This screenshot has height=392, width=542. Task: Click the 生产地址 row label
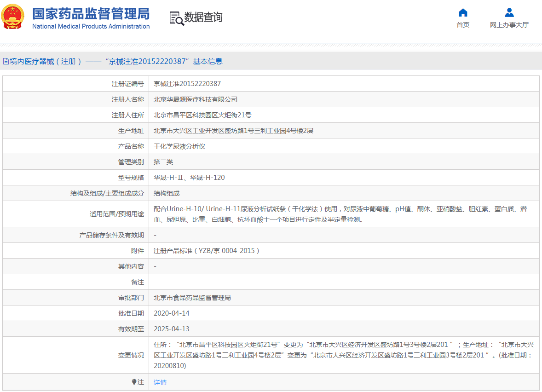(131, 131)
